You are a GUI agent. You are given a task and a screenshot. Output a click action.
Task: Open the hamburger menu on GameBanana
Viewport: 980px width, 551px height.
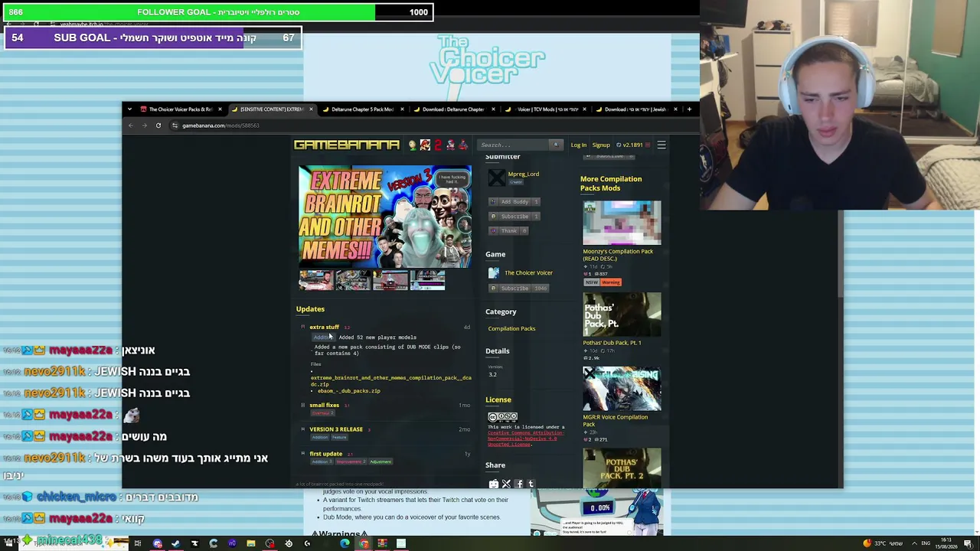pyautogui.click(x=661, y=145)
